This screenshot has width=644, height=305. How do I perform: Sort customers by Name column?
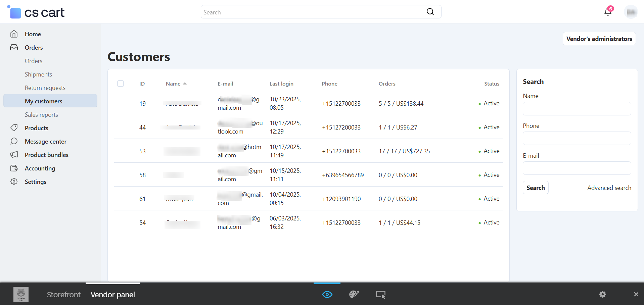(x=173, y=84)
